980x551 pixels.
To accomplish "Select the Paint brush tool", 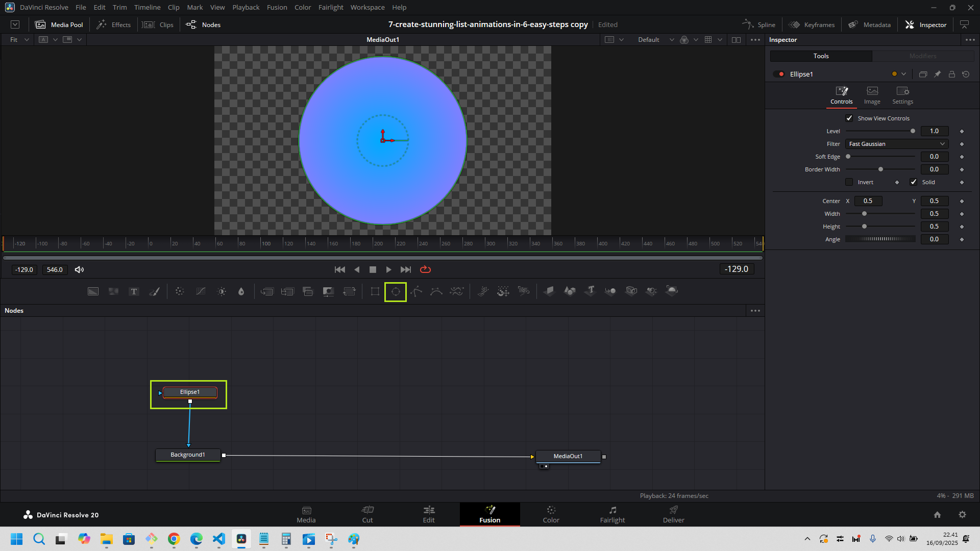I will (x=154, y=291).
